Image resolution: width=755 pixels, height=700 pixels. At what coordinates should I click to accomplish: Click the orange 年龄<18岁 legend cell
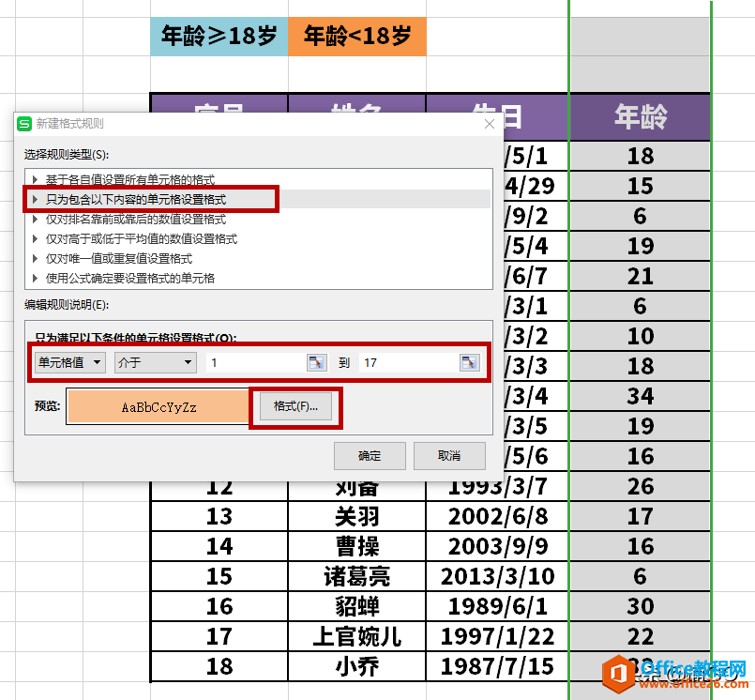pos(357,37)
